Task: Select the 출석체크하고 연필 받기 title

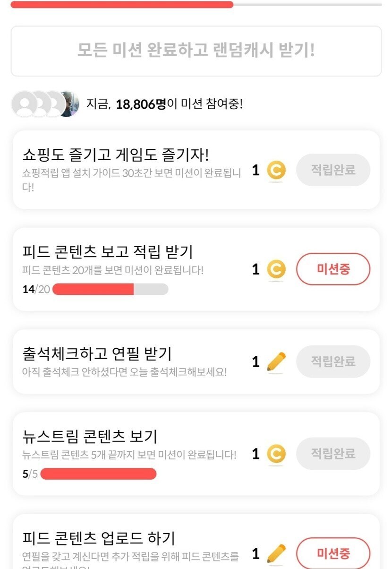Action: pos(97,353)
